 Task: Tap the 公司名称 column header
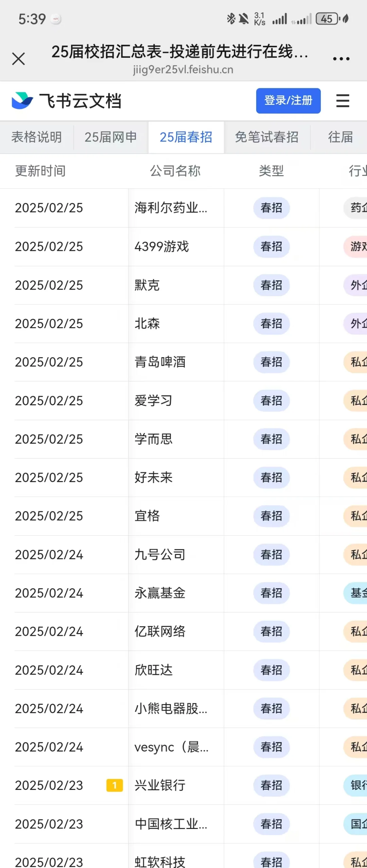pyautogui.click(x=175, y=171)
